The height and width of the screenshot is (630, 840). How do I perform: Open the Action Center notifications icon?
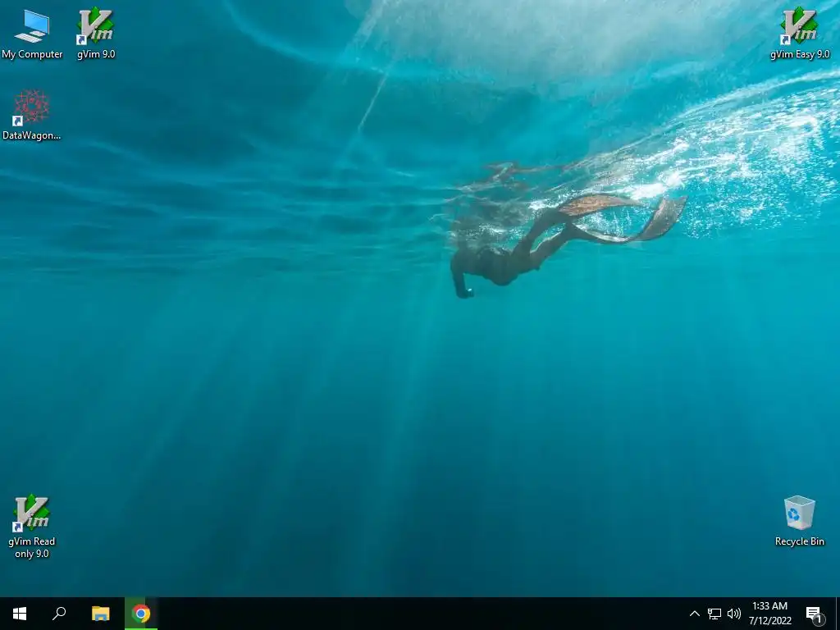[814, 614]
